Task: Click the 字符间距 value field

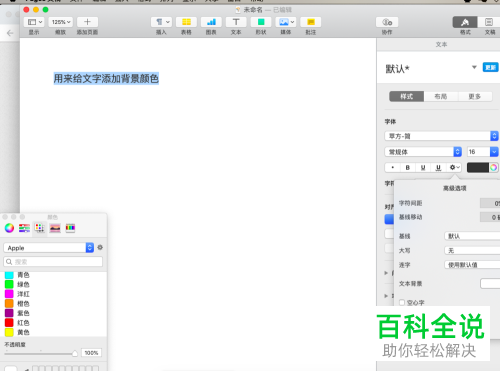Action: point(490,203)
